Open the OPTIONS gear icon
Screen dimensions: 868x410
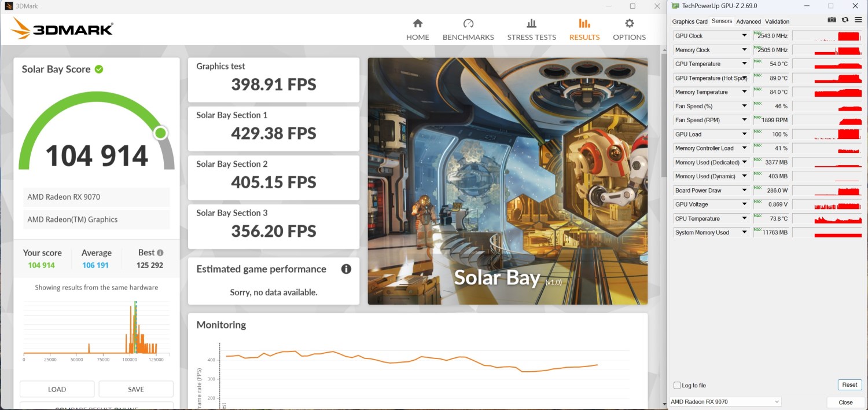pyautogui.click(x=630, y=23)
